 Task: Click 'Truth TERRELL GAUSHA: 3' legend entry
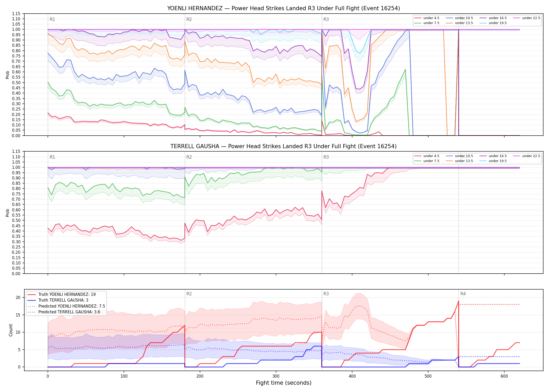[58, 300]
